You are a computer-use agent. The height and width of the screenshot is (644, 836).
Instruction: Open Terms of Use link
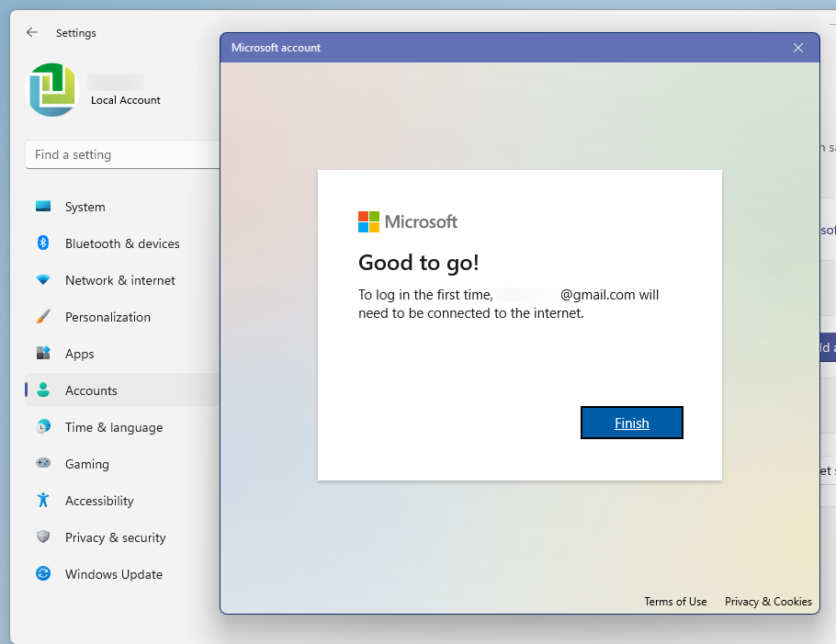tap(675, 602)
